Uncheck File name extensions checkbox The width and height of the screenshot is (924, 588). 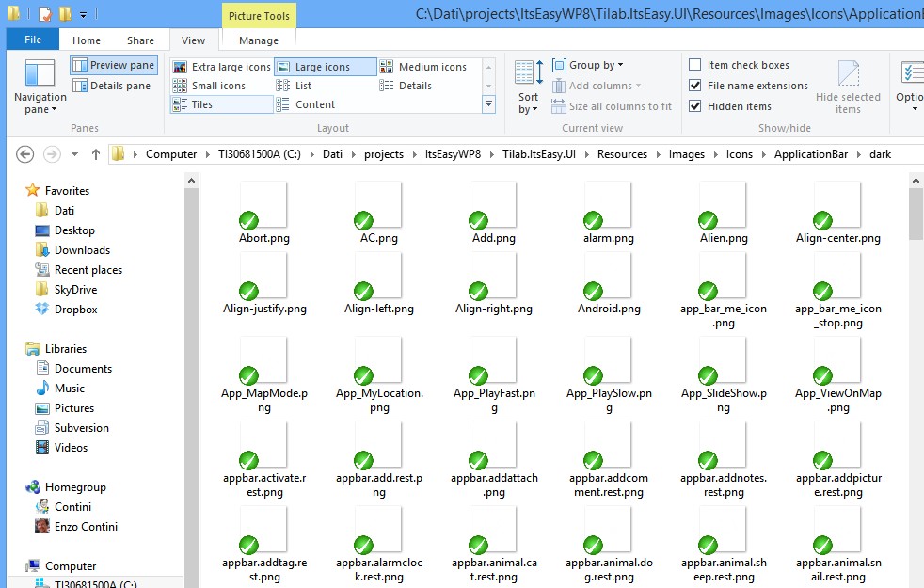point(694,86)
